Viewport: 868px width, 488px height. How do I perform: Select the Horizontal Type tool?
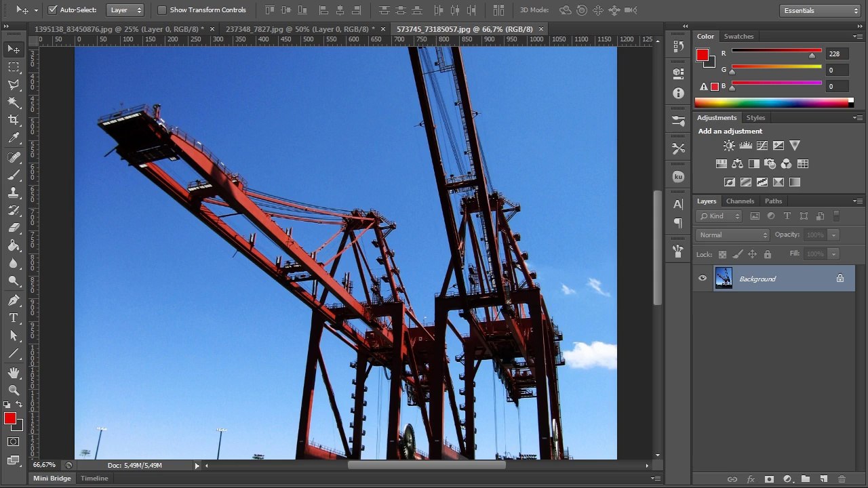[14, 318]
